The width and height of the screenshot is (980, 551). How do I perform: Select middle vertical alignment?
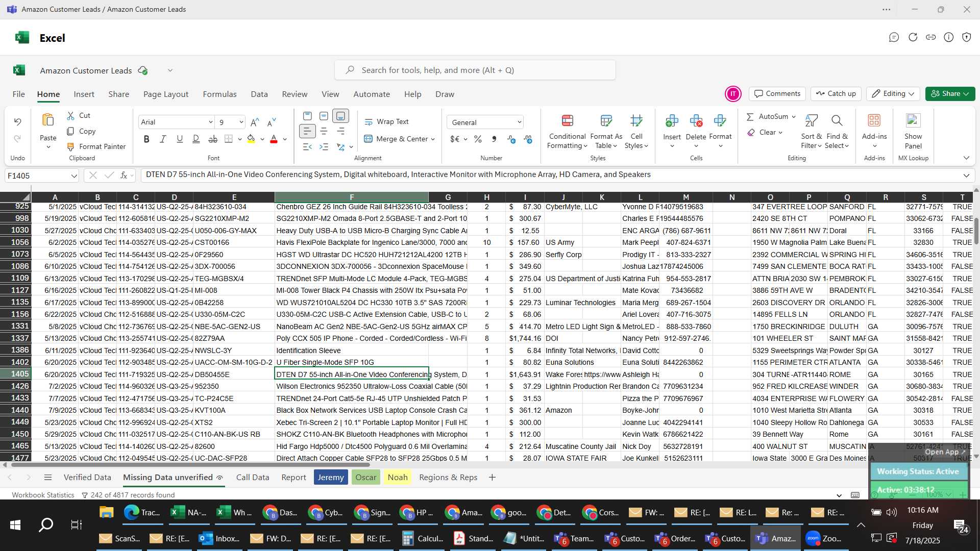click(x=324, y=116)
